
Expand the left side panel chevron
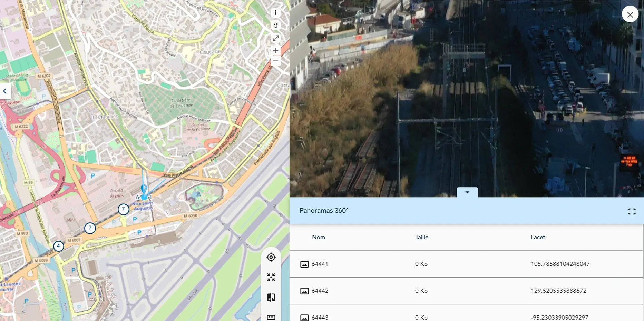(x=5, y=91)
